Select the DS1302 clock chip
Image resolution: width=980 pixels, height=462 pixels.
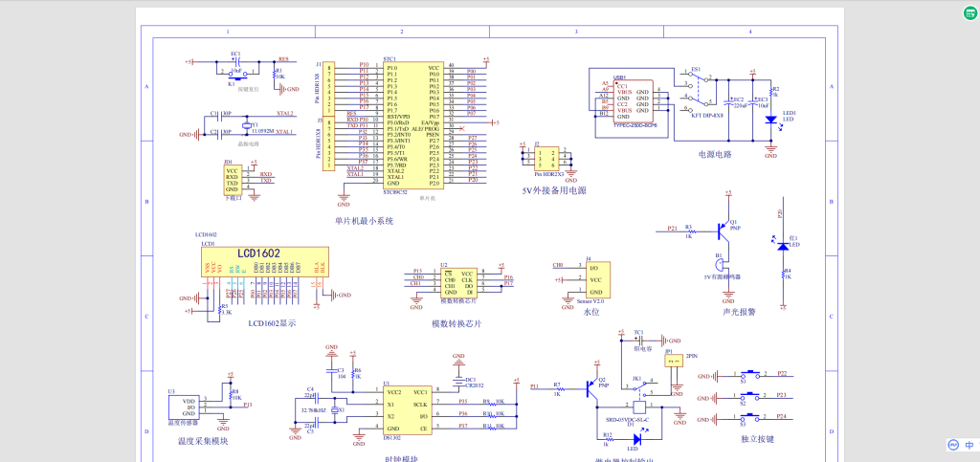[407, 410]
